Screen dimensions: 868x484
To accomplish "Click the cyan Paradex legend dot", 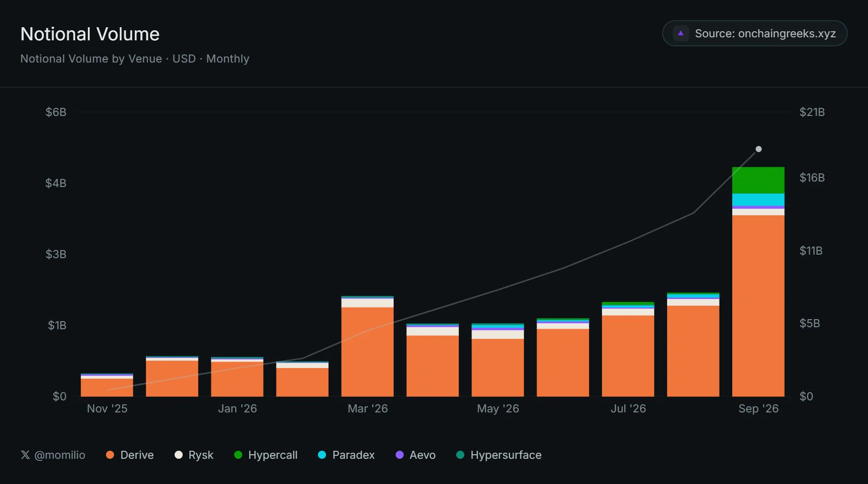I will pyautogui.click(x=322, y=455).
